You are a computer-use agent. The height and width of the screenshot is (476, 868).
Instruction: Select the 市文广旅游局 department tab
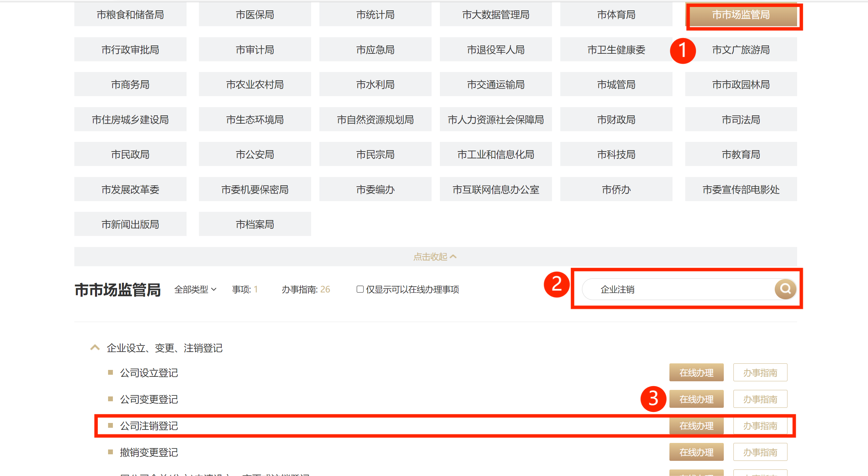pyautogui.click(x=741, y=50)
